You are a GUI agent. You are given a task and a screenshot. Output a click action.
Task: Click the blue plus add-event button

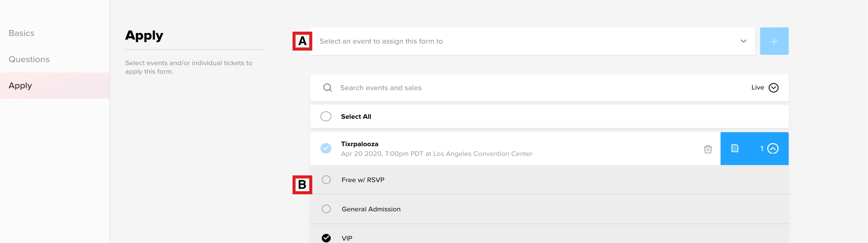tap(774, 41)
